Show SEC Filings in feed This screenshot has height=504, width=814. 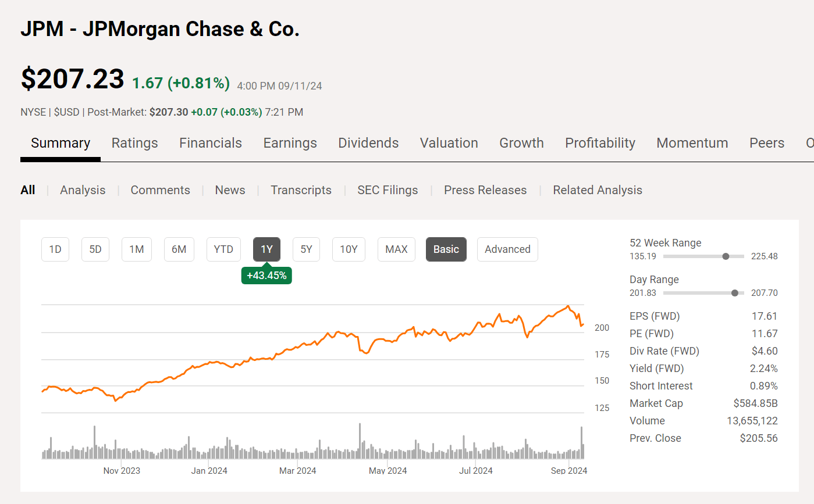[388, 190]
